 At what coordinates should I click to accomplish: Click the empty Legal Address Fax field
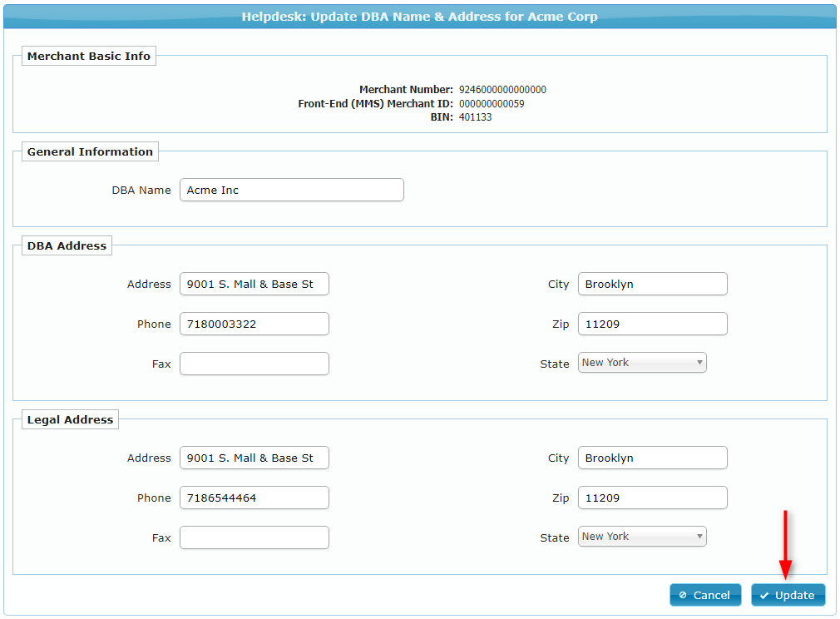[x=254, y=537]
